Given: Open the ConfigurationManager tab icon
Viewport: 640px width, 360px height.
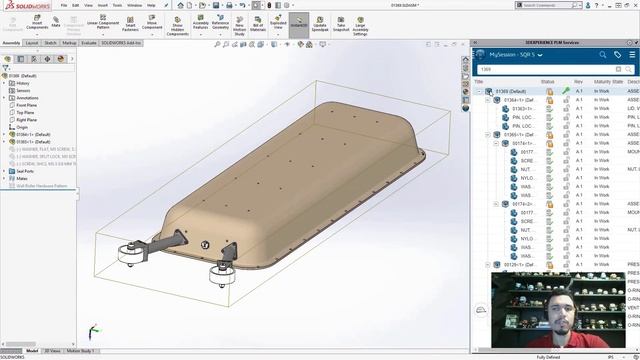Looking at the screenshot, I should pos(34,59).
